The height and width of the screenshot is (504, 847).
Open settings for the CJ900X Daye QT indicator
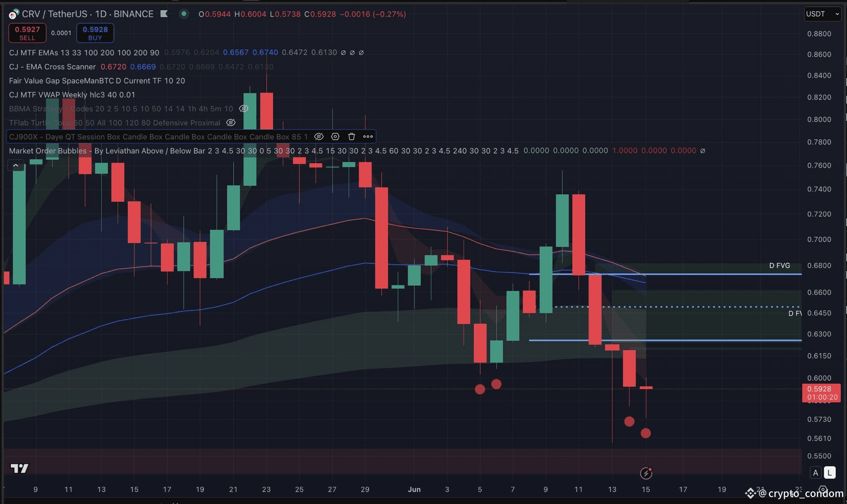[x=335, y=136]
